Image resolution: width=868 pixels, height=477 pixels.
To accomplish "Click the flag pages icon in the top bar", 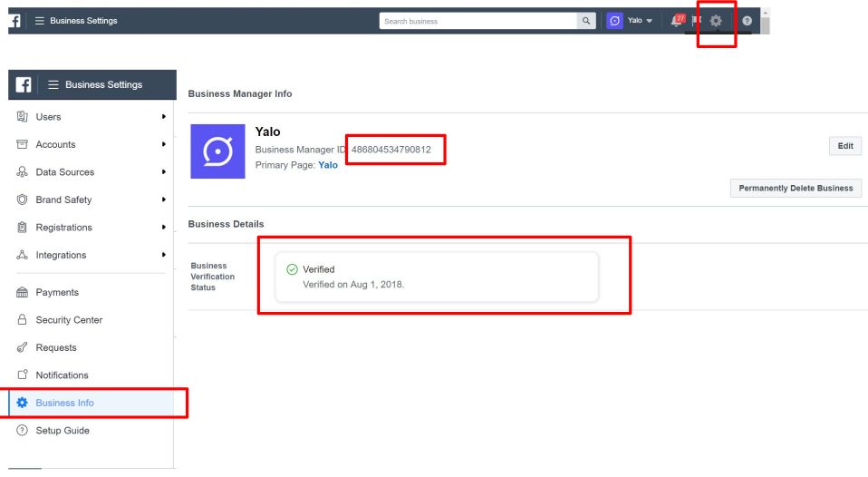I will (697, 21).
